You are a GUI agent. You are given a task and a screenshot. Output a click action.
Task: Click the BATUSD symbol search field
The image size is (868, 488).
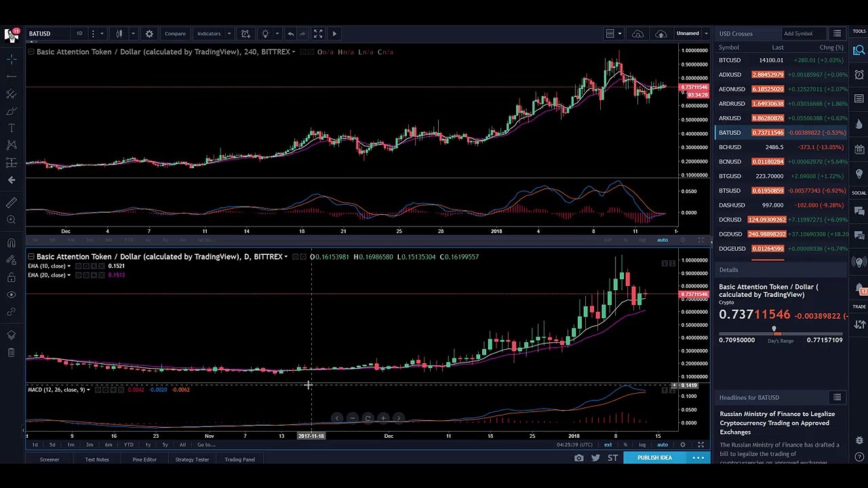click(48, 33)
